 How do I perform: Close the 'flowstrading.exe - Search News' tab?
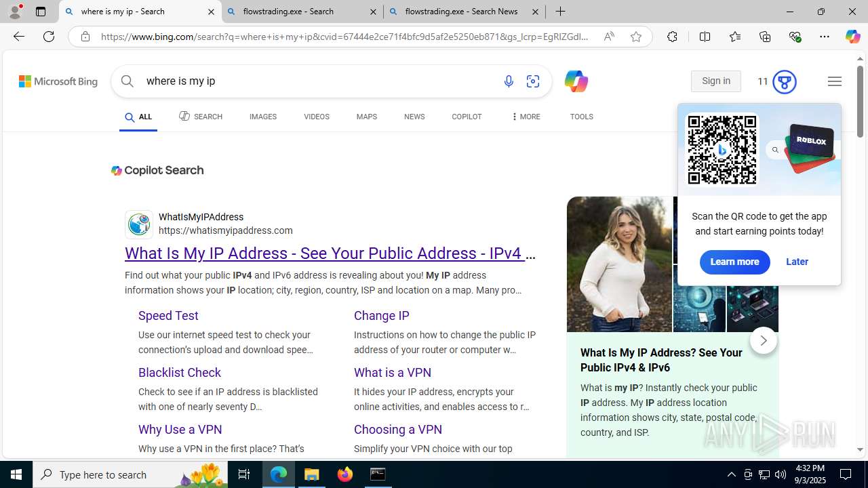(535, 12)
